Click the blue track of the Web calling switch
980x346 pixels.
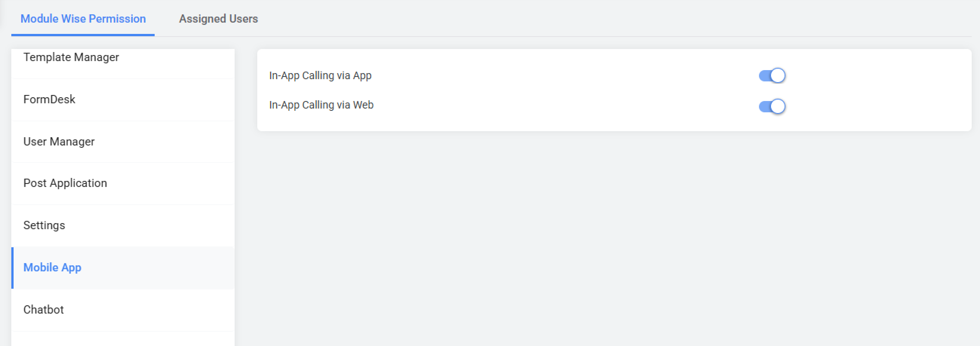coord(764,106)
